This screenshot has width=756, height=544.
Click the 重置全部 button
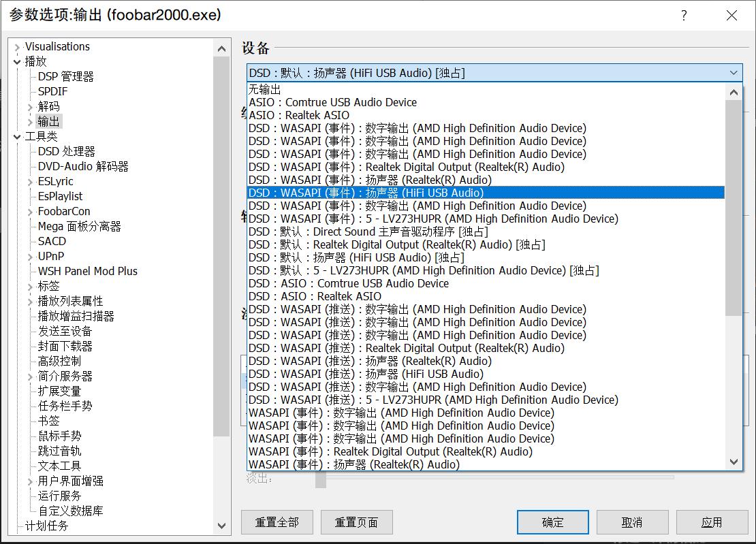277,522
